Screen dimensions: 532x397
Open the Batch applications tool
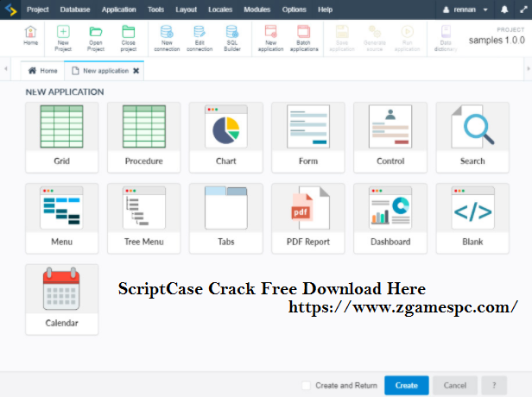point(304,38)
